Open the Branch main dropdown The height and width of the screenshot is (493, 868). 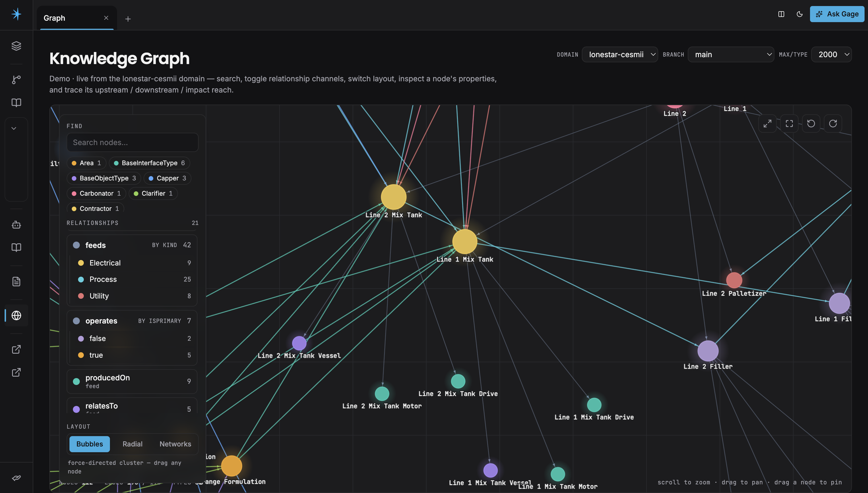(x=731, y=55)
